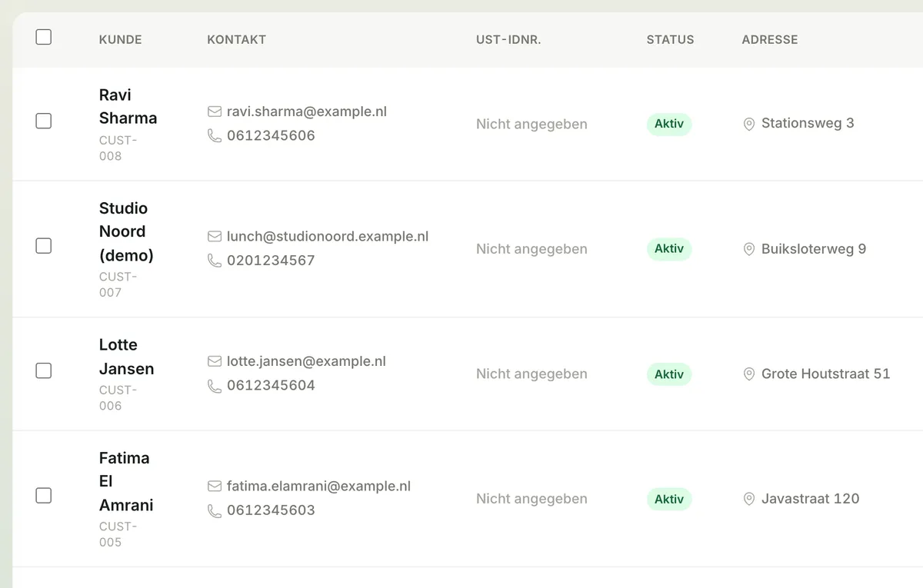Image resolution: width=923 pixels, height=588 pixels.
Task: Check the box for Ravi Sharma's row
Action: tap(44, 121)
